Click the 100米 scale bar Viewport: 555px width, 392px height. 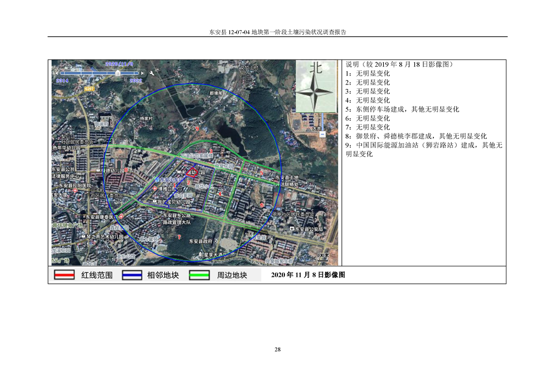(323, 256)
